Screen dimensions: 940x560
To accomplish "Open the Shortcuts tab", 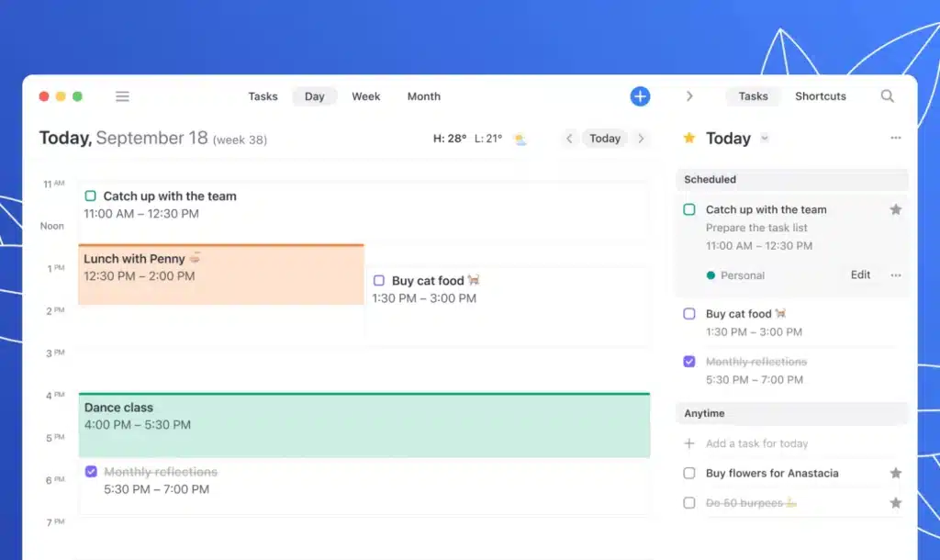I will point(821,95).
